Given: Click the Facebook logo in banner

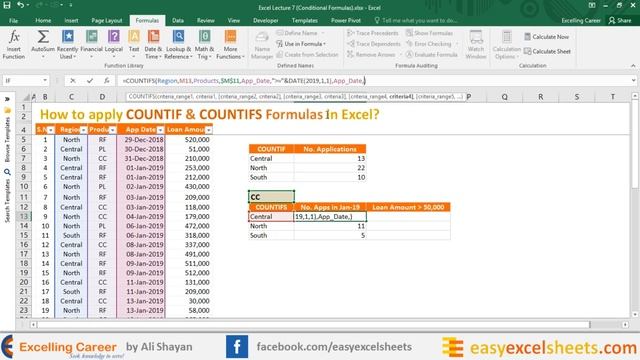Looking at the screenshot, I should (237, 347).
